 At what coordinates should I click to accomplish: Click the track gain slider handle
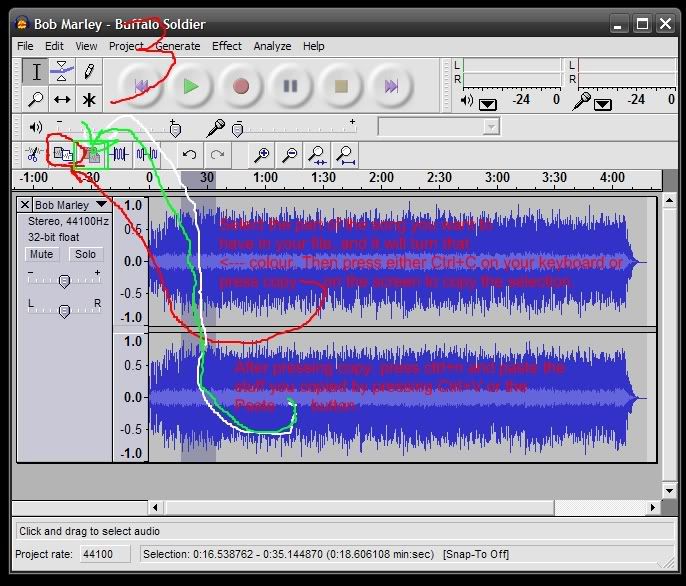[x=64, y=281]
